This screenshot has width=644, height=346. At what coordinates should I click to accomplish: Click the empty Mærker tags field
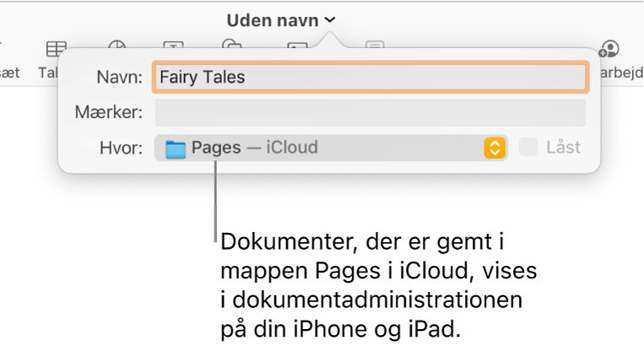click(369, 112)
